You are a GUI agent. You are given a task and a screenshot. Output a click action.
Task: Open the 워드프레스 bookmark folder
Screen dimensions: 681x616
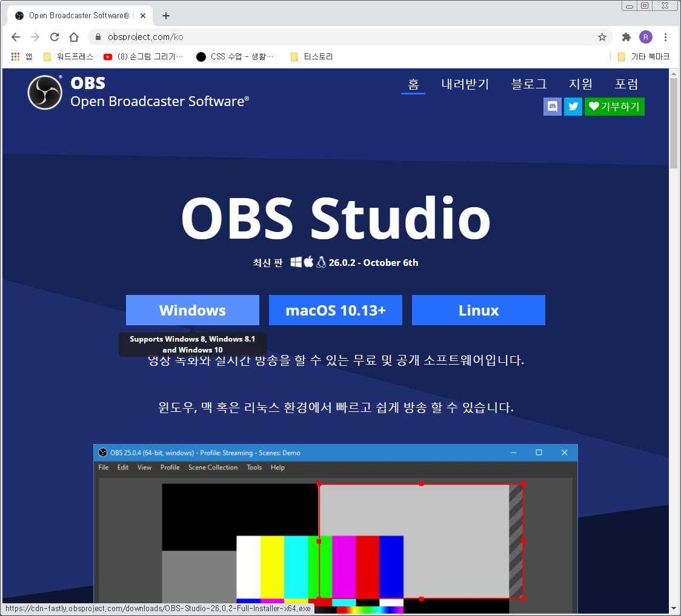coord(68,56)
